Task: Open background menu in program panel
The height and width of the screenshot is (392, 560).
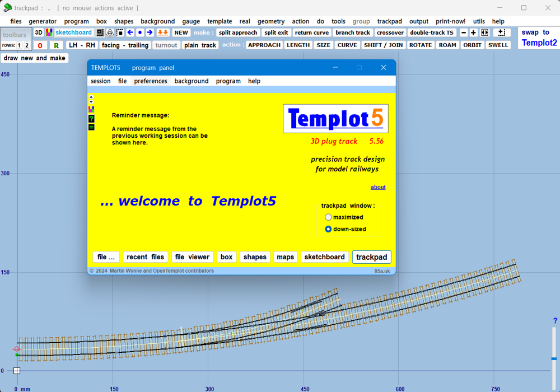Action: pyautogui.click(x=191, y=81)
